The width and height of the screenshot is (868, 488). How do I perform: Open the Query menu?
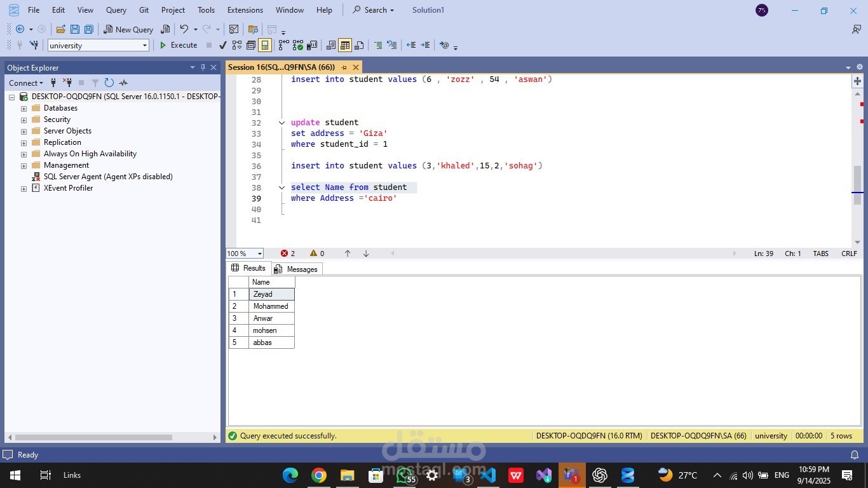[116, 10]
